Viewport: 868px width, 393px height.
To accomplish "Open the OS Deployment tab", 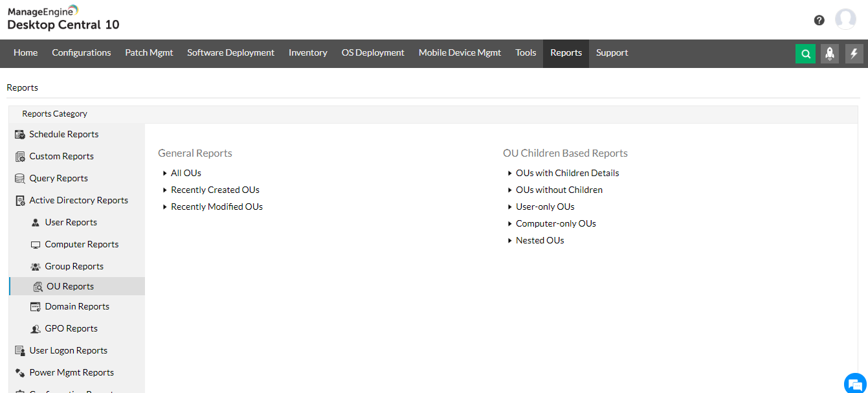I will pyautogui.click(x=373, y=53).
